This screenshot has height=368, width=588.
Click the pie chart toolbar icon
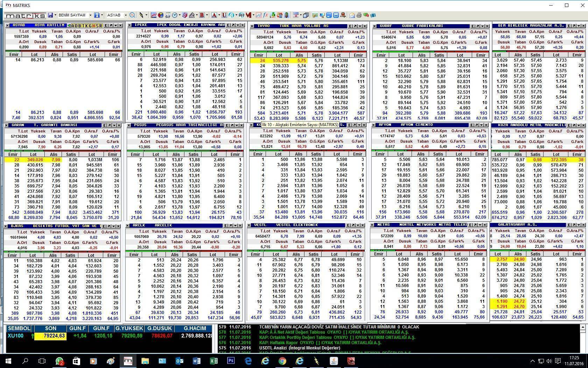(x=160, y=15)
